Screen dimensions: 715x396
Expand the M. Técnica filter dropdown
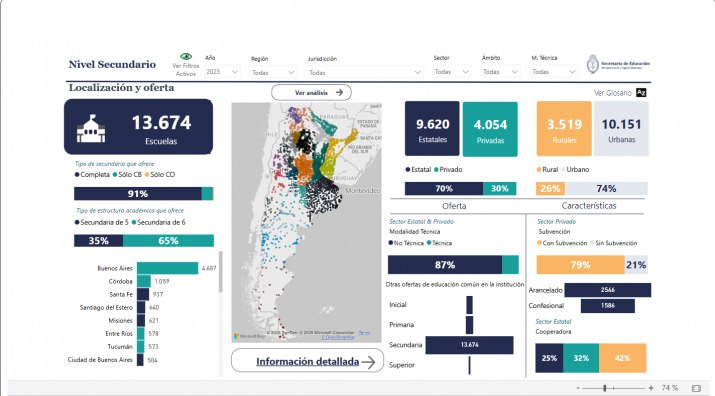coord(554,72)
